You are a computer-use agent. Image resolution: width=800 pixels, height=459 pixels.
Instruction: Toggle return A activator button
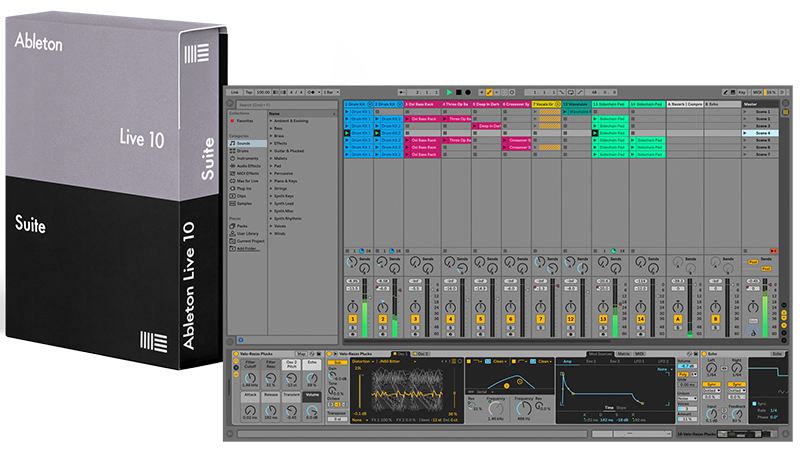tap(678, 319)
